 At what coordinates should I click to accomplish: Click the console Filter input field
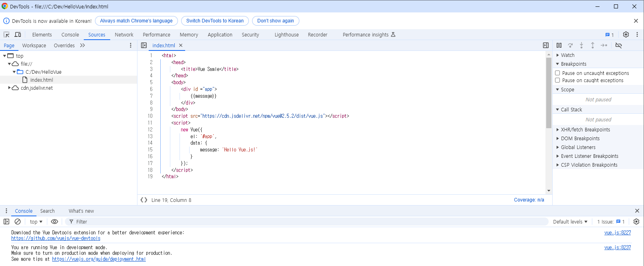307,222
